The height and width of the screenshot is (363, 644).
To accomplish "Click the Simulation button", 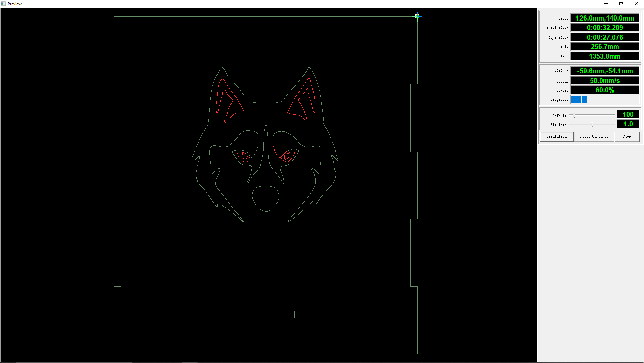I will click(x=556, y=136).
